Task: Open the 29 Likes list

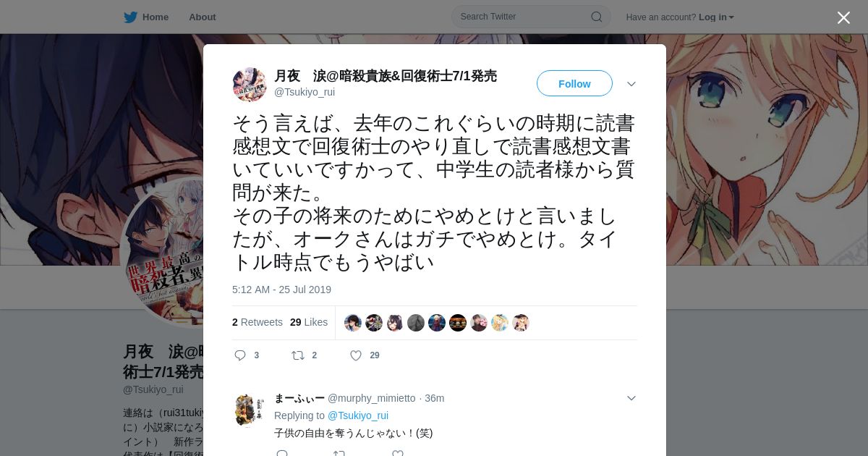Action: click(309, 322)
